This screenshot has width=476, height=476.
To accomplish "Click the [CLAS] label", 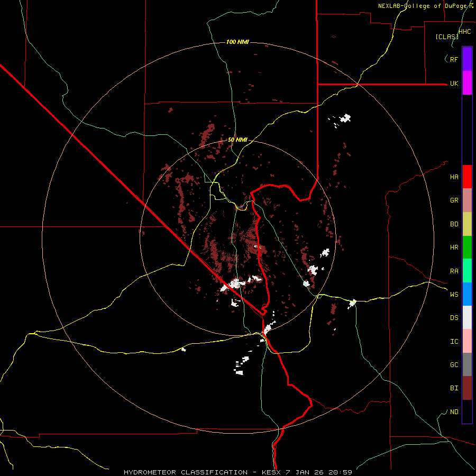I will (447, 36).
